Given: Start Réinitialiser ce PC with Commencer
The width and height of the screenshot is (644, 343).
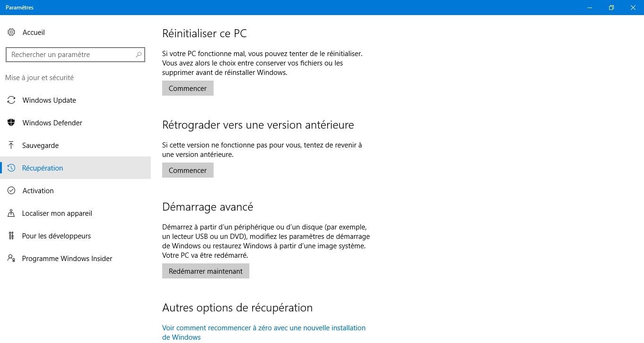Looking at the screenshot, I should pyautogui.click(x=188, y=89).
